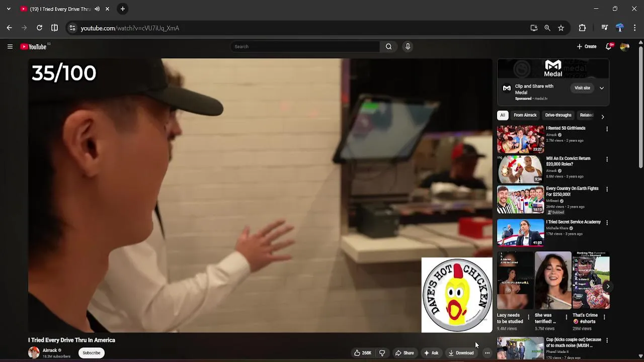644x362 pixels.
Task: Open the YouTube guide hamburger menu
Action: (x=10, y=47)
